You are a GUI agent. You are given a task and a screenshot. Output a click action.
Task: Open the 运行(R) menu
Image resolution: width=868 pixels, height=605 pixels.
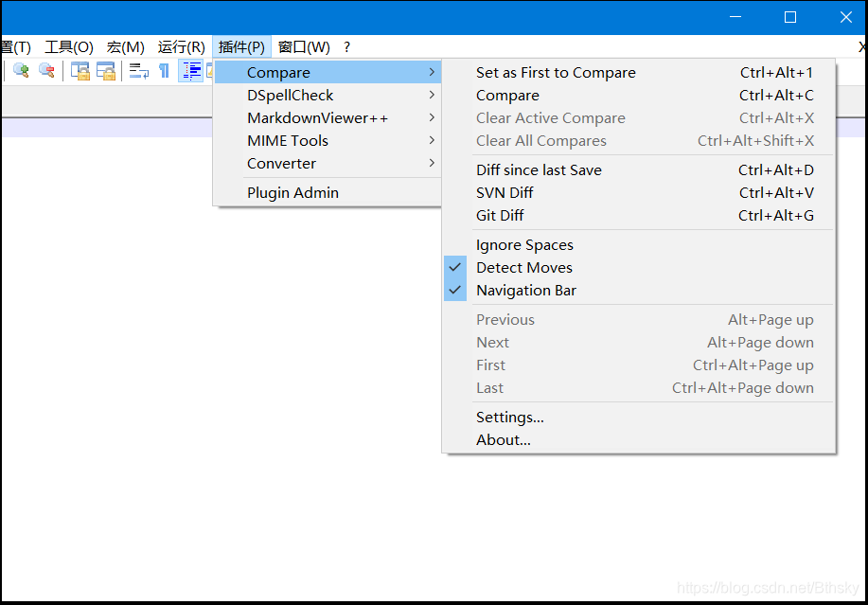coord(180,46)
